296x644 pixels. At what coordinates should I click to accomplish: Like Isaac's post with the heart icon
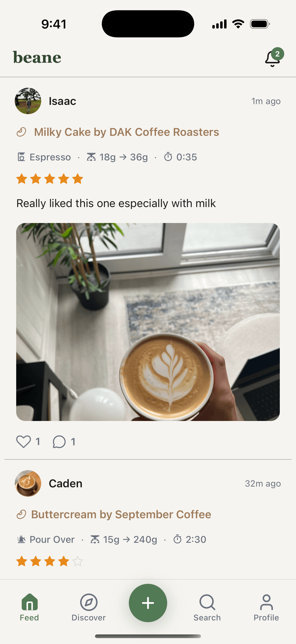24,441
